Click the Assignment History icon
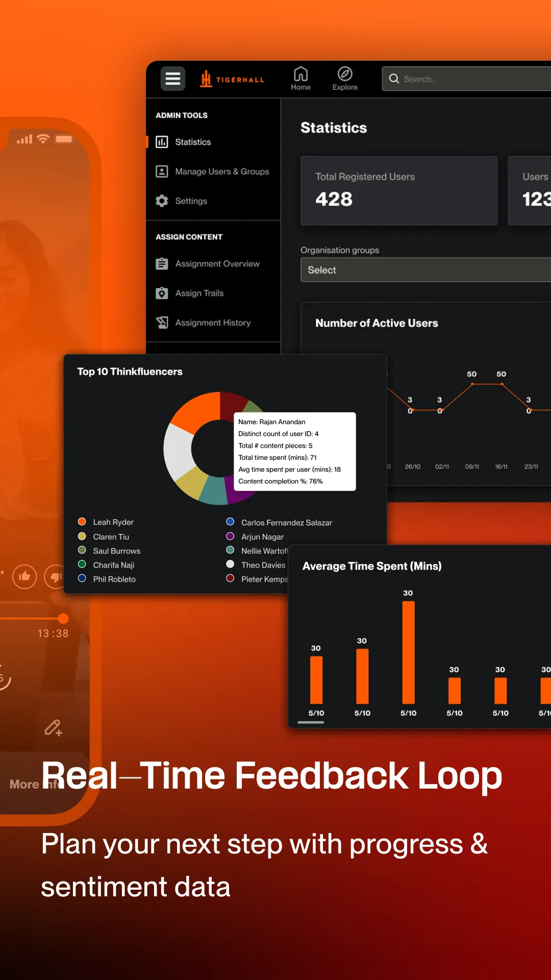 162,323
